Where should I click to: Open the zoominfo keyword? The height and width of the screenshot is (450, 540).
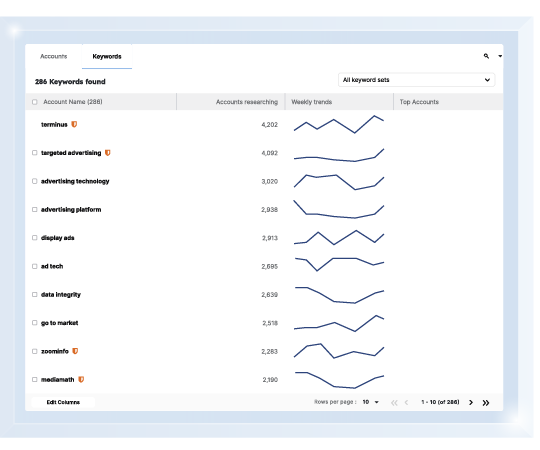point(55,351)
